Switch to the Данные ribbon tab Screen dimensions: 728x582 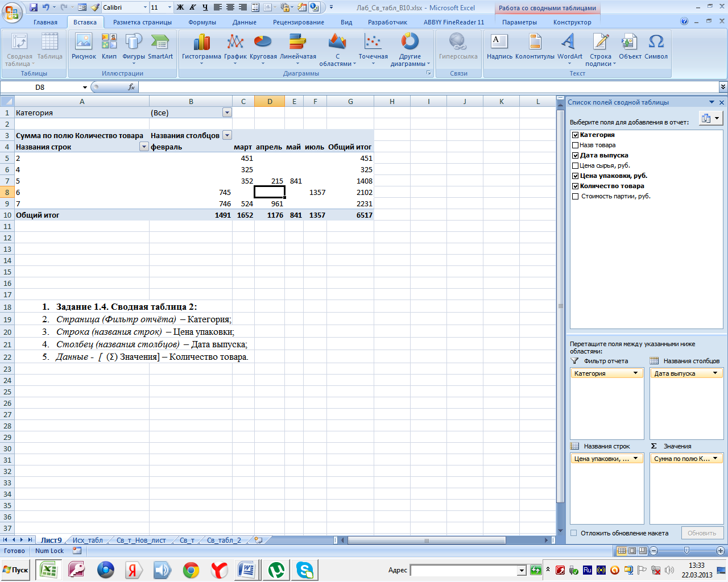(x=245, y=22)
